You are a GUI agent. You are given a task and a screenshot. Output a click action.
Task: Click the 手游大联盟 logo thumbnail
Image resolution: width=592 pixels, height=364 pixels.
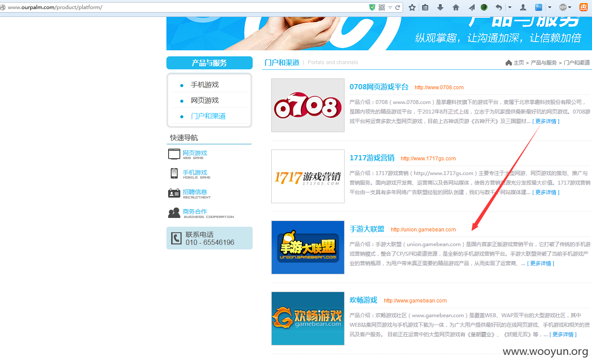(308, 247)
